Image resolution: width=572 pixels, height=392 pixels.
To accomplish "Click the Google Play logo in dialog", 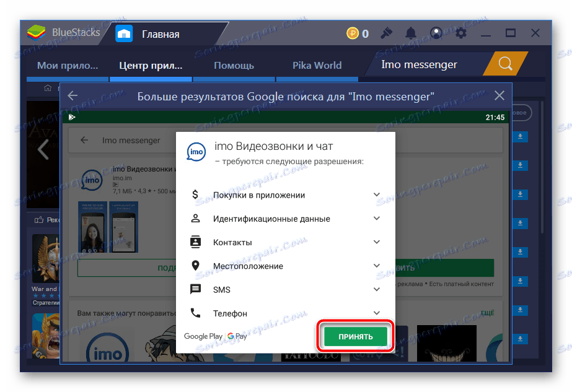I will coord(203,336).
